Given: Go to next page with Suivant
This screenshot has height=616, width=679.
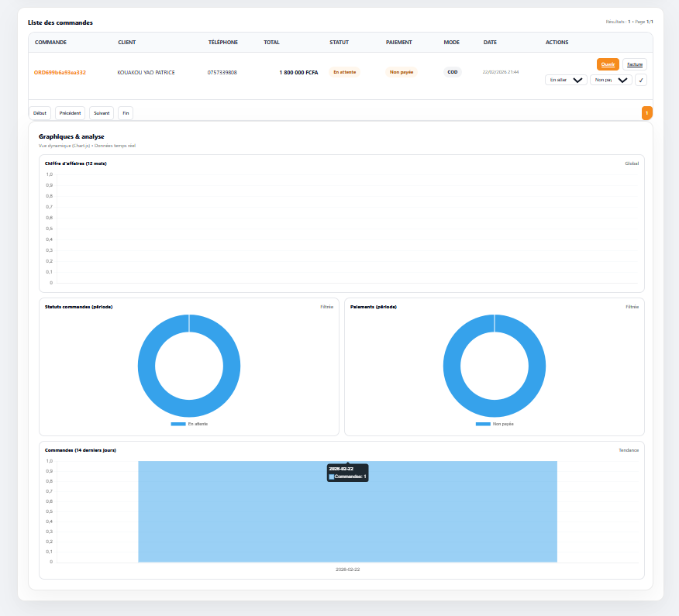Looking at the screenshot, I should pos(102,113).
